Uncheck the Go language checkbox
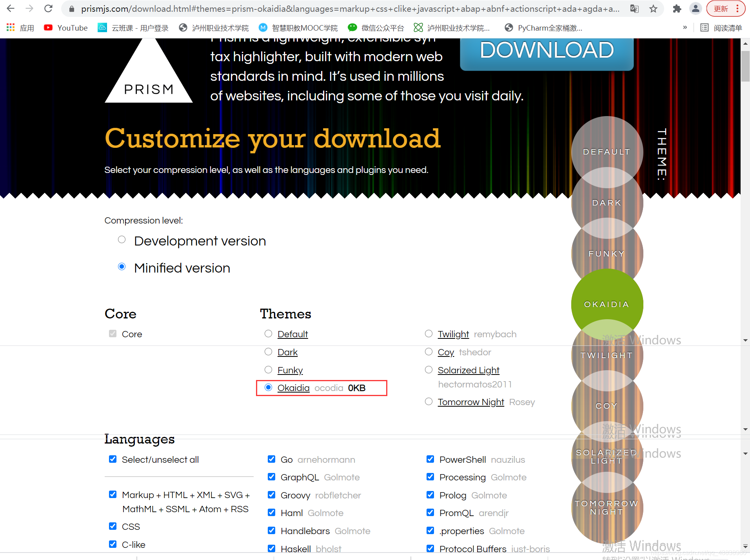Viewport: 750px width, 560px height. click(x=271, y=459)
